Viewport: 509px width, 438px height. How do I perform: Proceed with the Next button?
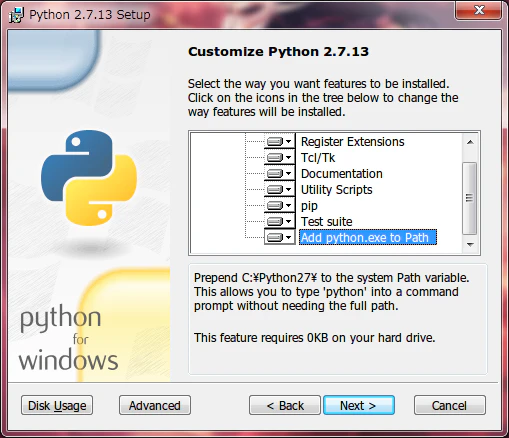tap(359, 405)
